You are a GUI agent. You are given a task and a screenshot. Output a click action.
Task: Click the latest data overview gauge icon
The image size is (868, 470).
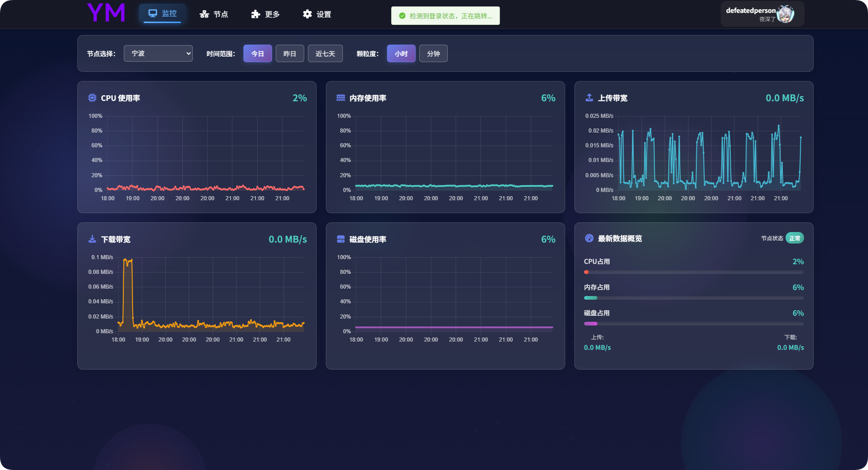589,238
